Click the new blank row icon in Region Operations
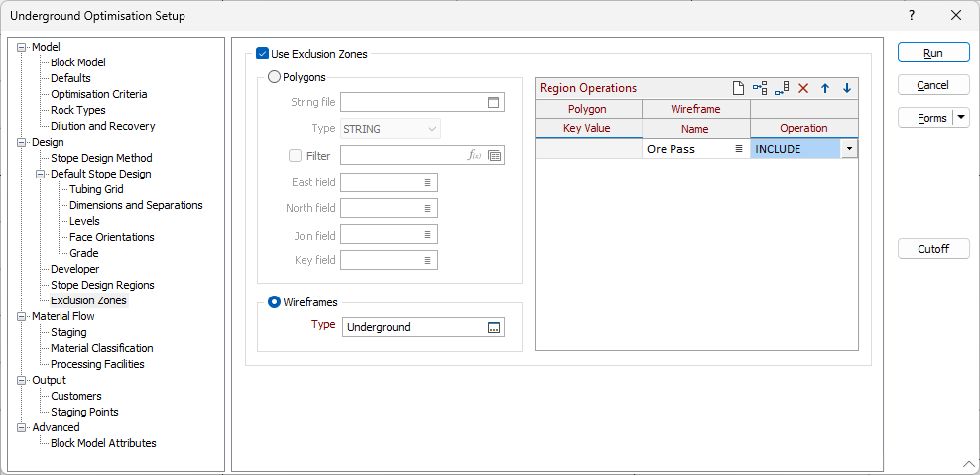 point(738,88)
